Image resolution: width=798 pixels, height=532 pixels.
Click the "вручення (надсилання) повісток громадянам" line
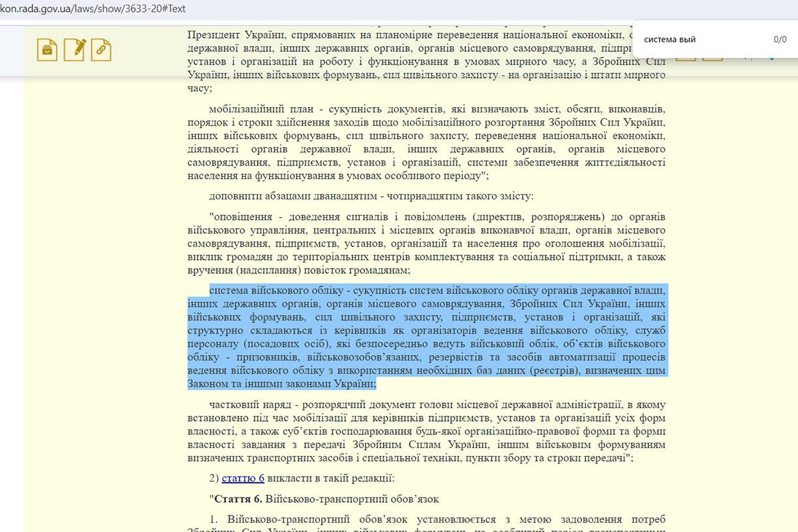299,270
